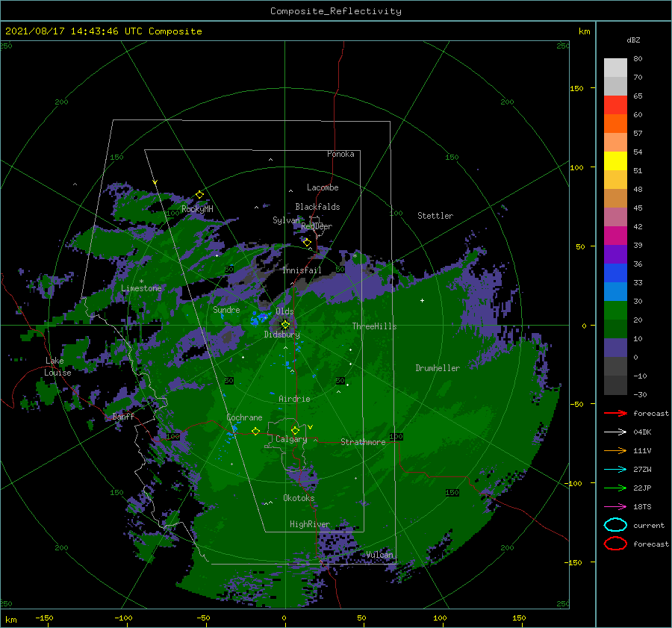Screen dimensions: 672x628
Task: Select the Limestone label
Action: (x=141, y=288)
